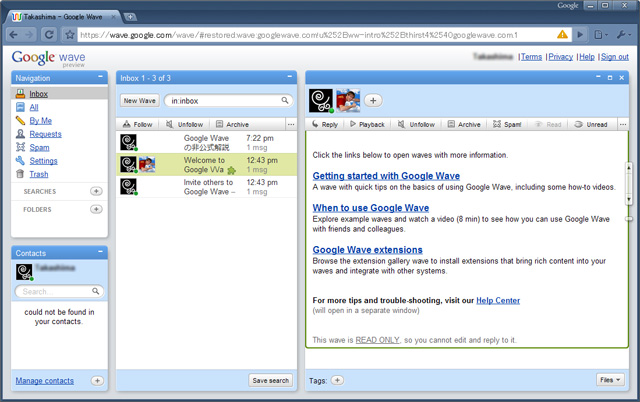This screenshot has width=640, height=402.
Task: Click Archive in wave toolbar
Action: 464,124
